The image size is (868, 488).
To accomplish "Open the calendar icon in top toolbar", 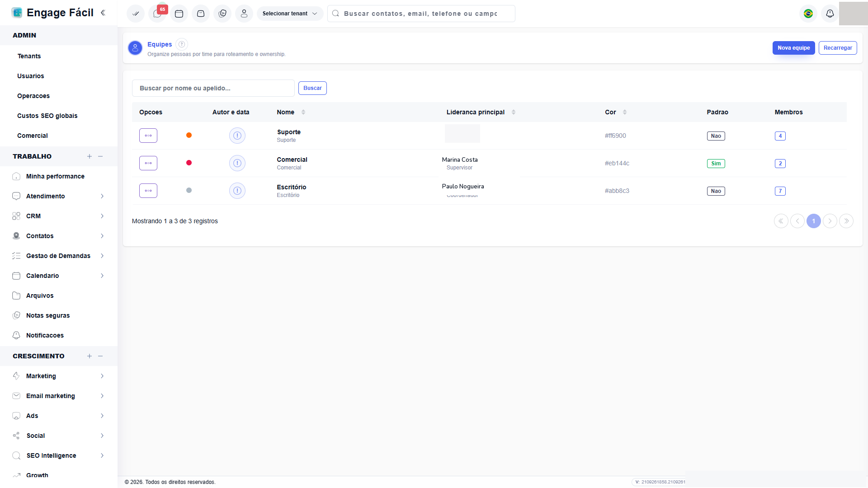I will click(x=179, y=14).
